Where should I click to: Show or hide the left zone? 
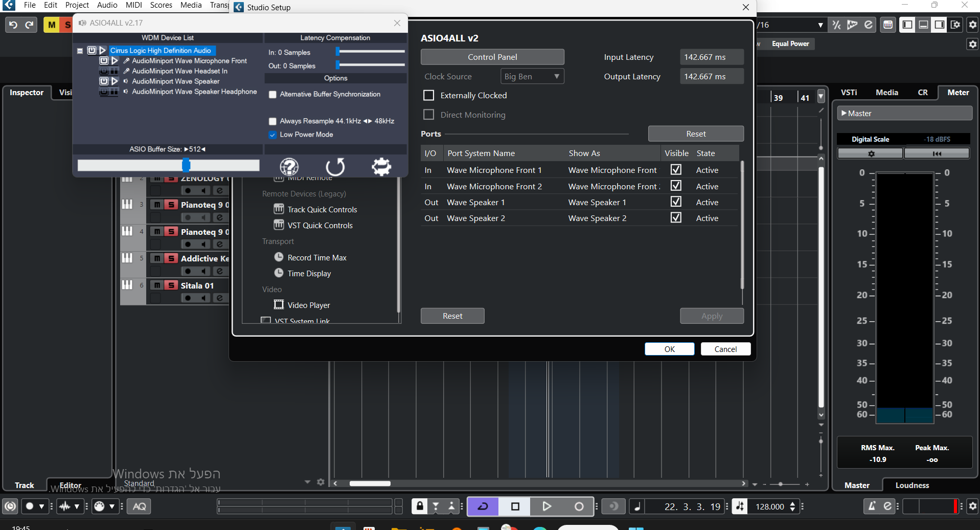point(907,25)
